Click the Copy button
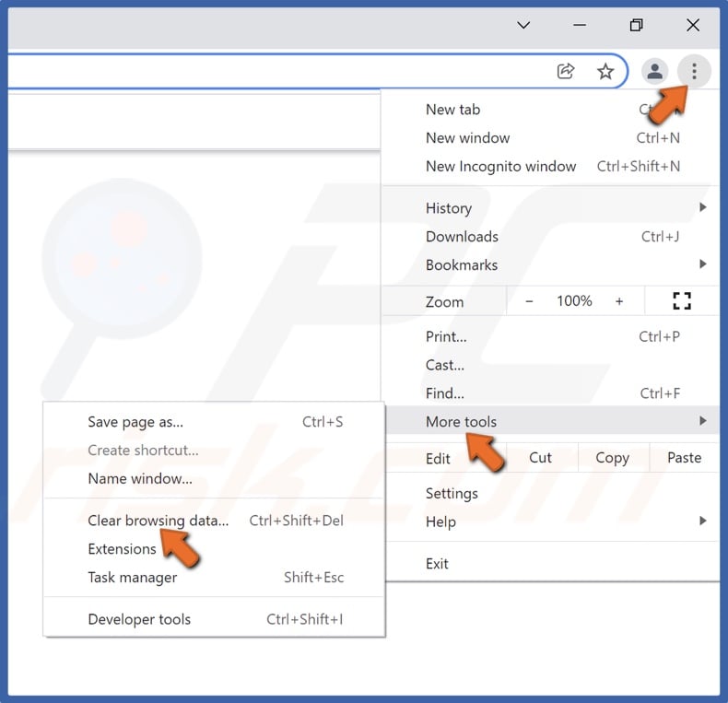 point(613,458)
